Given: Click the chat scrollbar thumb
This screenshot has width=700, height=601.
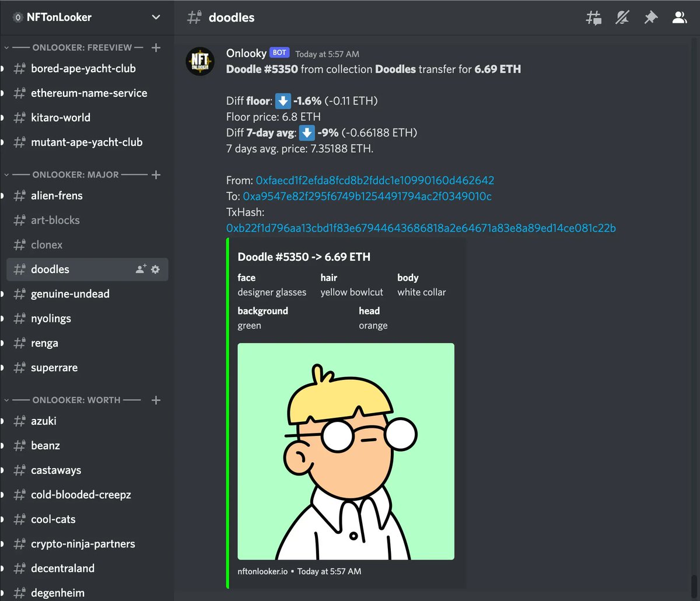Looking at the screenshot, I should [x=694, y=586].
